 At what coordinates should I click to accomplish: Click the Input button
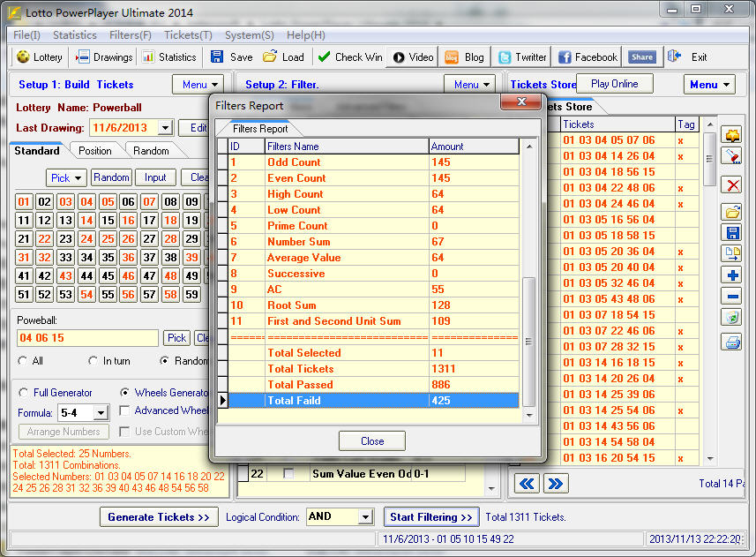[155, 177]
